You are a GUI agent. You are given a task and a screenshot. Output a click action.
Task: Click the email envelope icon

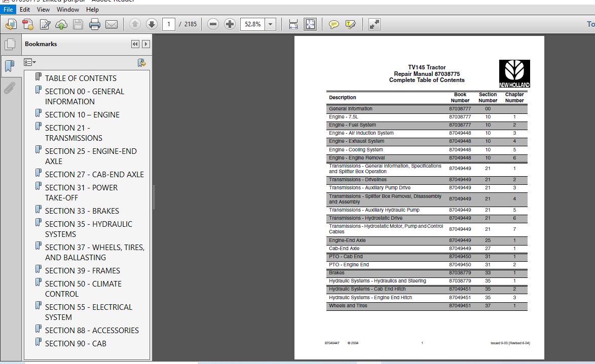coord(111,24)
